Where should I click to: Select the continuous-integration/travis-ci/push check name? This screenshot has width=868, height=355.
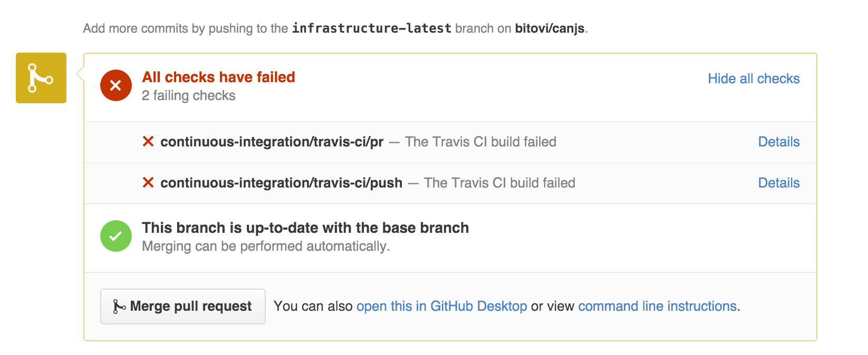(x=281, y=183)
